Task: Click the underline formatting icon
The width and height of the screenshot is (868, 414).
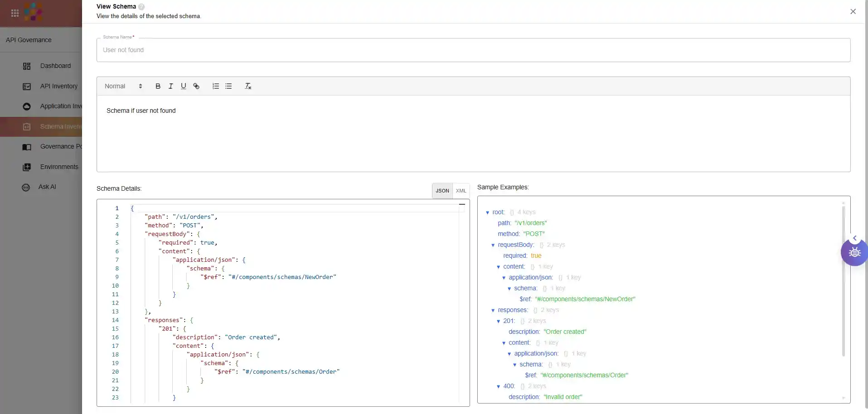Action: 183,86
